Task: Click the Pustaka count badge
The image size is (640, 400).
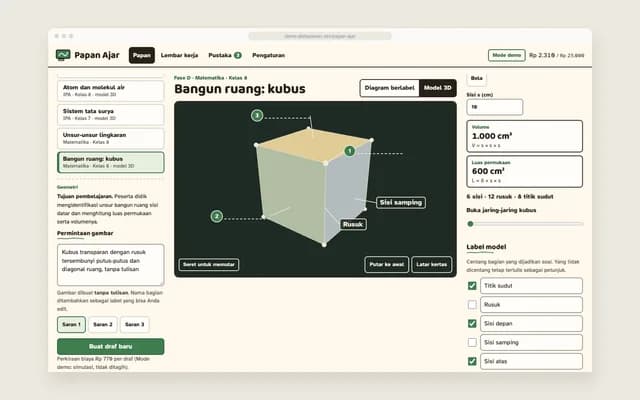Action: 238,55
